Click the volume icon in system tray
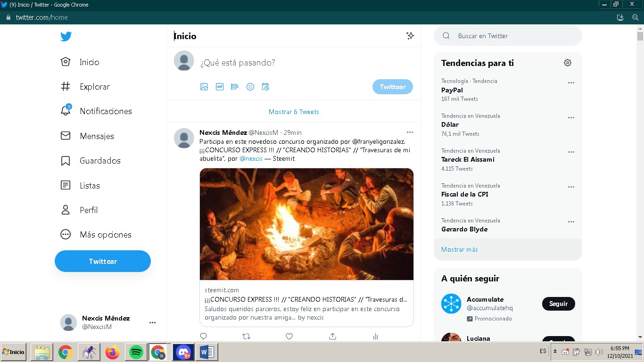644x362 pixels. tap(599, 352)
